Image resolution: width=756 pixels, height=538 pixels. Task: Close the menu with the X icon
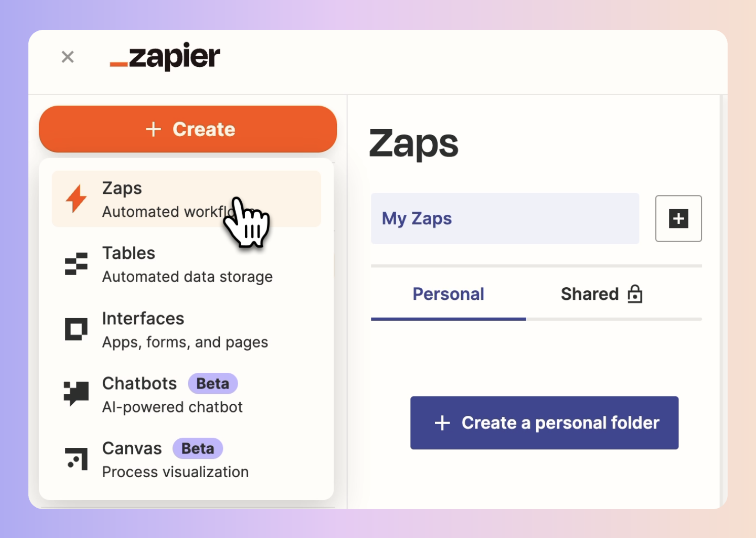(68, 57)
